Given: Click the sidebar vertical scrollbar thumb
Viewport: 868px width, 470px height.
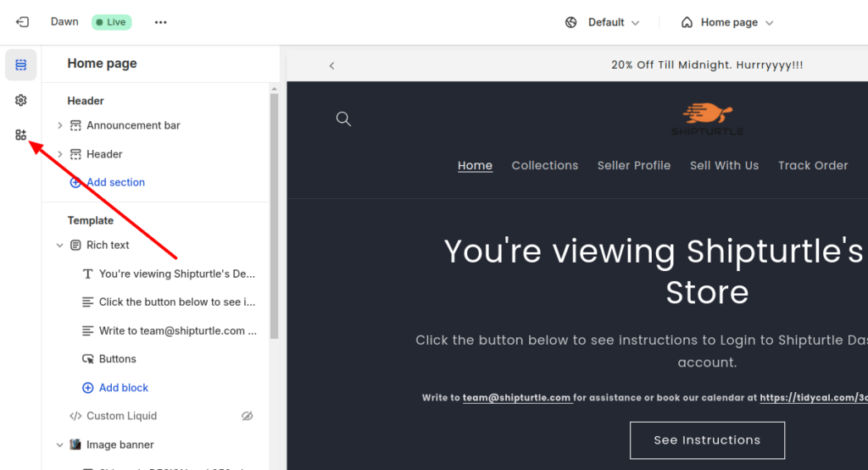Looking at the screenshot, I should 274,216.
